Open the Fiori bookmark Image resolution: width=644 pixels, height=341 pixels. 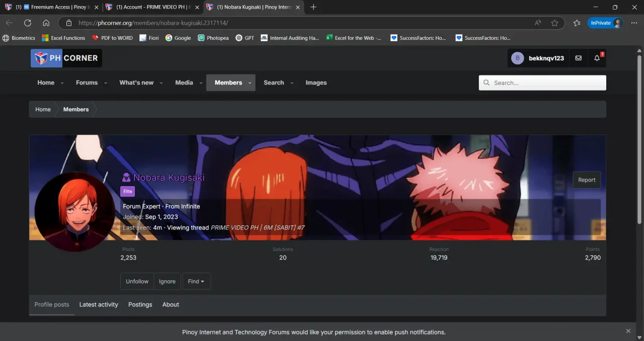point(149,38)
